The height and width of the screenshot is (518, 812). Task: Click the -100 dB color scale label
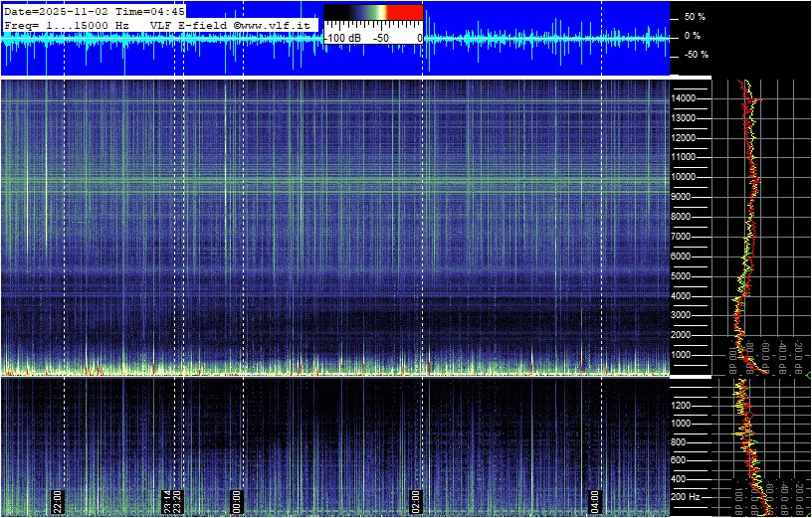pyautogui.click(x=342, y=38)
